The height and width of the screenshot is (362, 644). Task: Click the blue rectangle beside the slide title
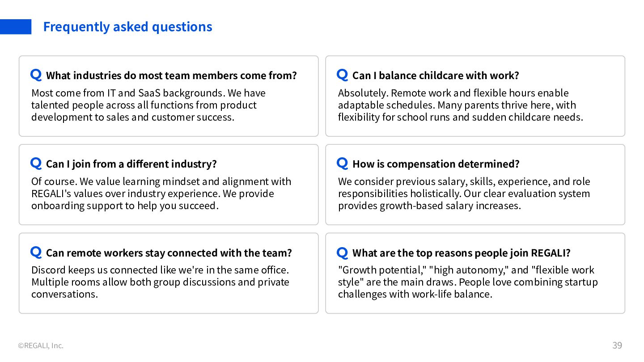(x=16, y=27)
